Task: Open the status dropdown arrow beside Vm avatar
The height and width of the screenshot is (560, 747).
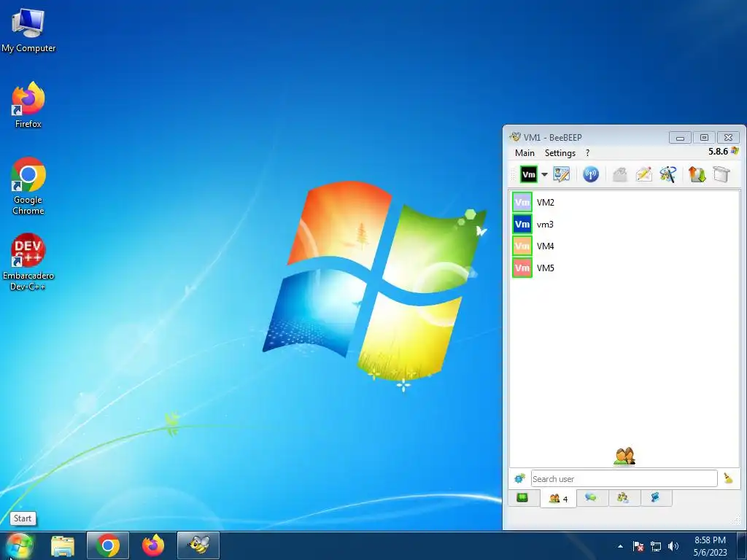Action: point(544,174)
